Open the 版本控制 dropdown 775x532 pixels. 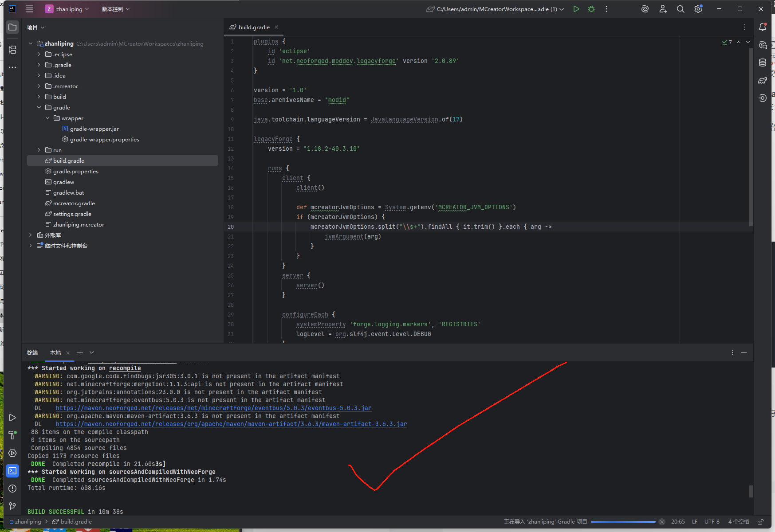pyautogui.click(x=116, y=9)
